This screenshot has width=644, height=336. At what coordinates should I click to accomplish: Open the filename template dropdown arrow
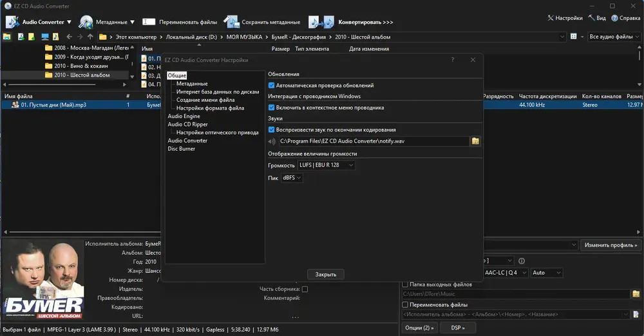point(625,314)
